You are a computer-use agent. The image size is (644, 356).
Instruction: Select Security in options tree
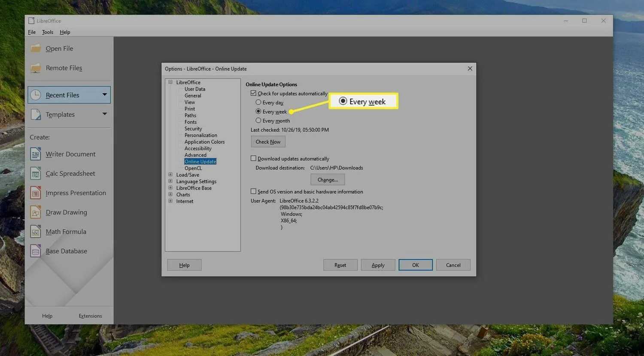pyautogui.click(x=193, y=128)
